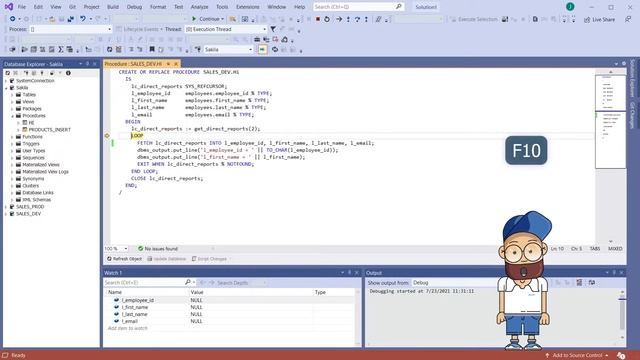Click Refresh Object below the editor
Image resolution: width=640 pixels, height=360 pixels.
(124, 259)
